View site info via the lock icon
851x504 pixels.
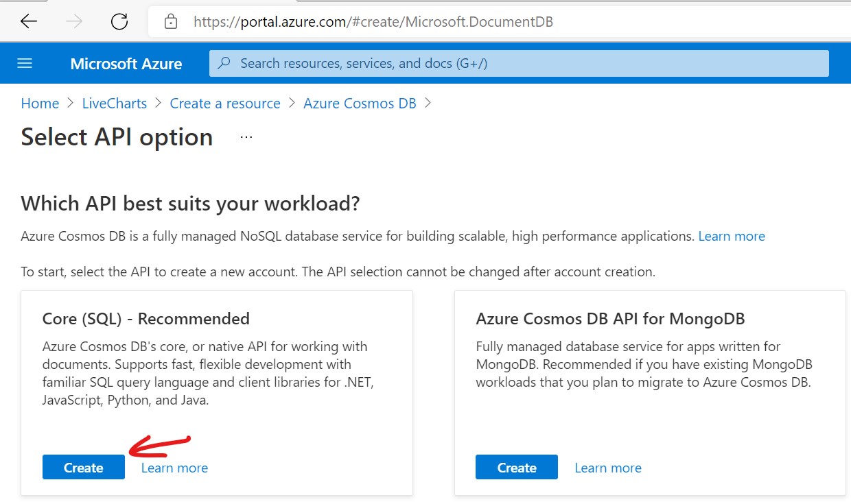click(171, 22)
